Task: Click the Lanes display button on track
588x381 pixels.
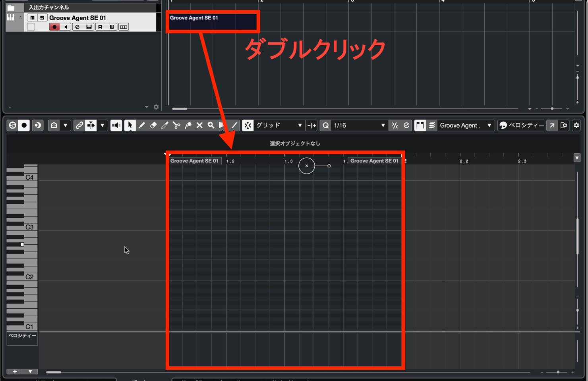Action: [124, 27]
